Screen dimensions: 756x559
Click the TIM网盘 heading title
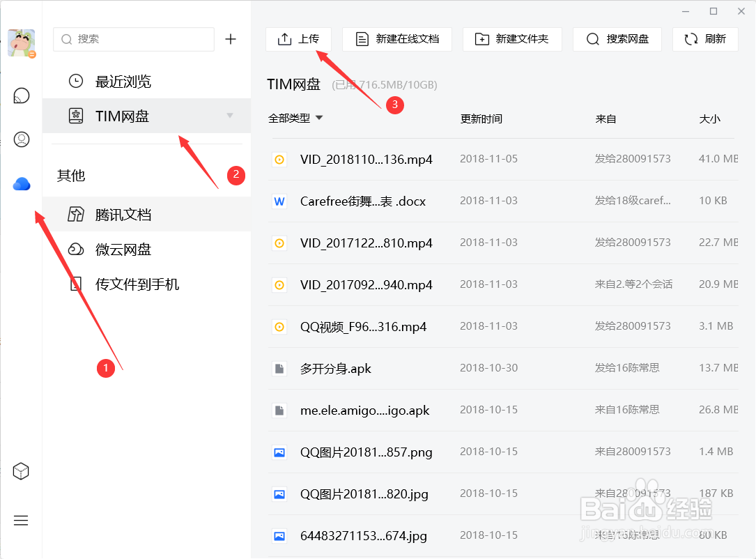(293, 84)
